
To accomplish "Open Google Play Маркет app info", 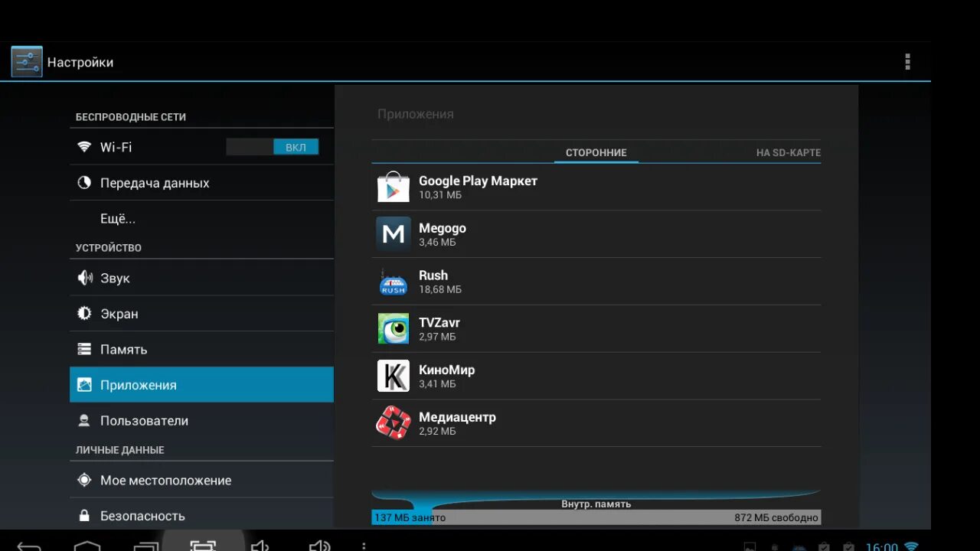I will click(596, 187).
